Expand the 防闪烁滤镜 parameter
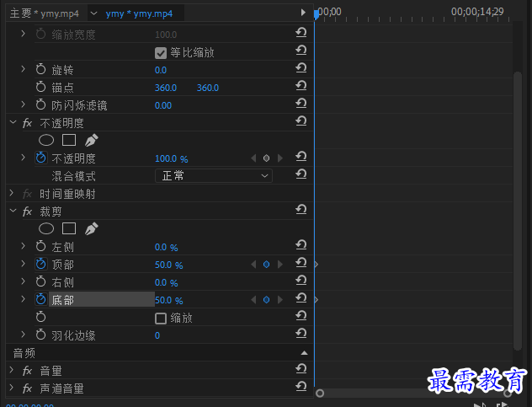The image size is (532, 407). tap(23, 104)
